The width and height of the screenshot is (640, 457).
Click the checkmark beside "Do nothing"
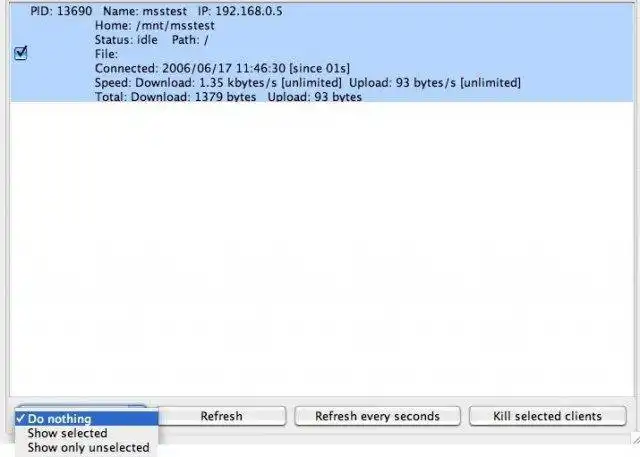[x=21, y=418]
